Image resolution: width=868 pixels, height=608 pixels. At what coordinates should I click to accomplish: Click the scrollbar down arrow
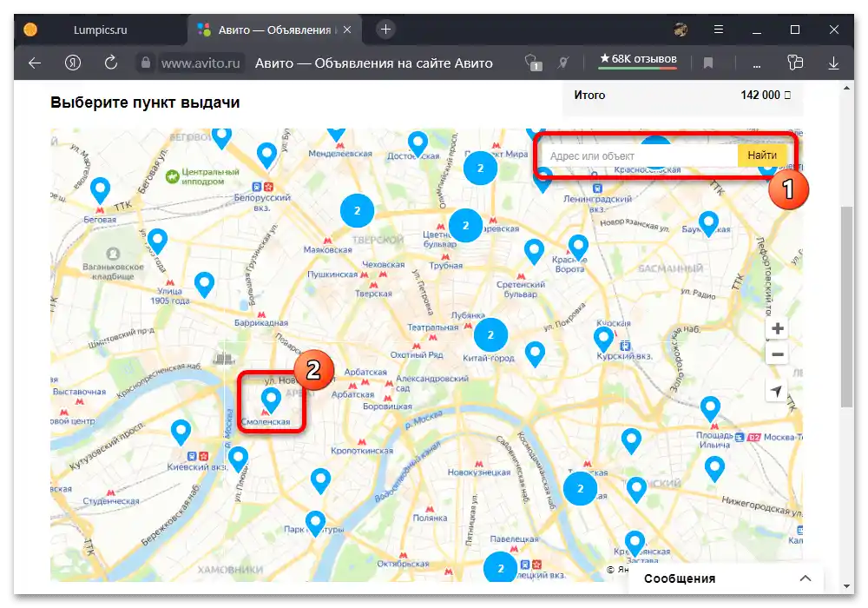[x=846, y=585]
